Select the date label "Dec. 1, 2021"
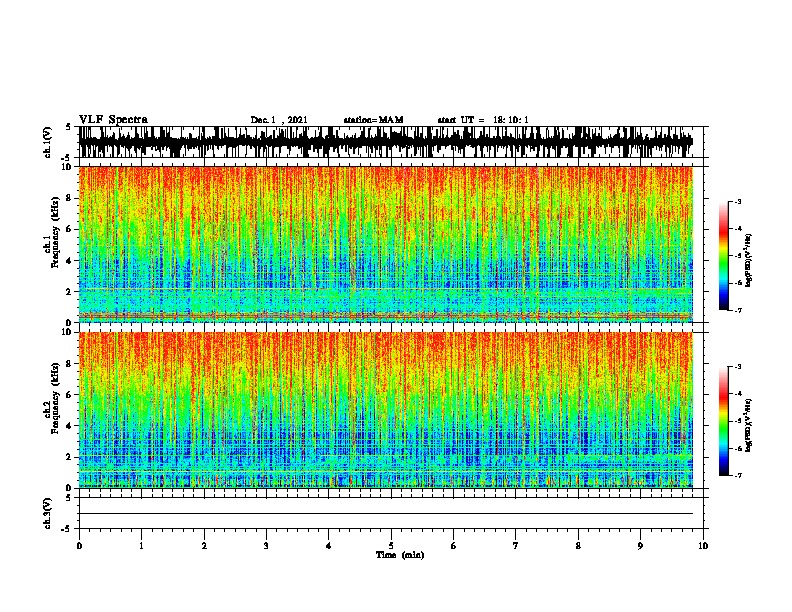792x612 pixels. (x=279, y=120)
